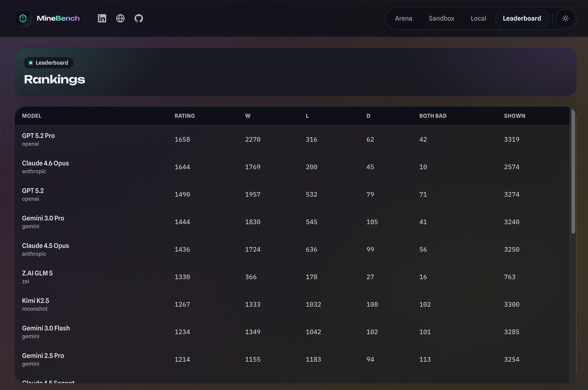Click wins value 2270

(x=253, y=139)
